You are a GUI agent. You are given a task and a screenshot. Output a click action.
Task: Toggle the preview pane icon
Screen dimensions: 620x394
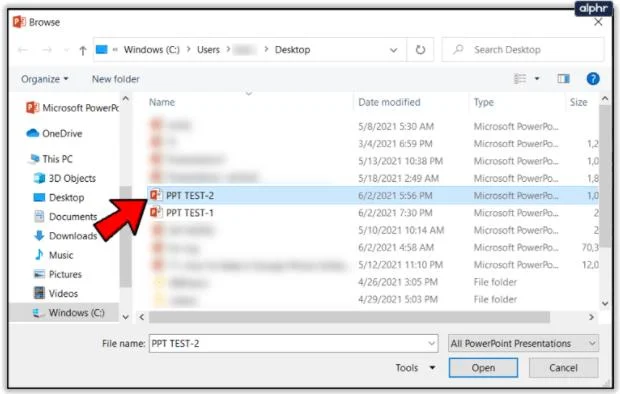click(x=563, y=79)
